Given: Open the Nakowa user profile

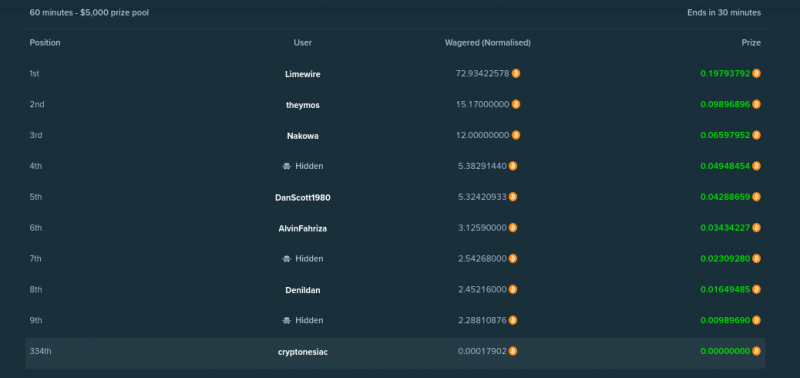Looking at the screenshot, I should 303,136.
